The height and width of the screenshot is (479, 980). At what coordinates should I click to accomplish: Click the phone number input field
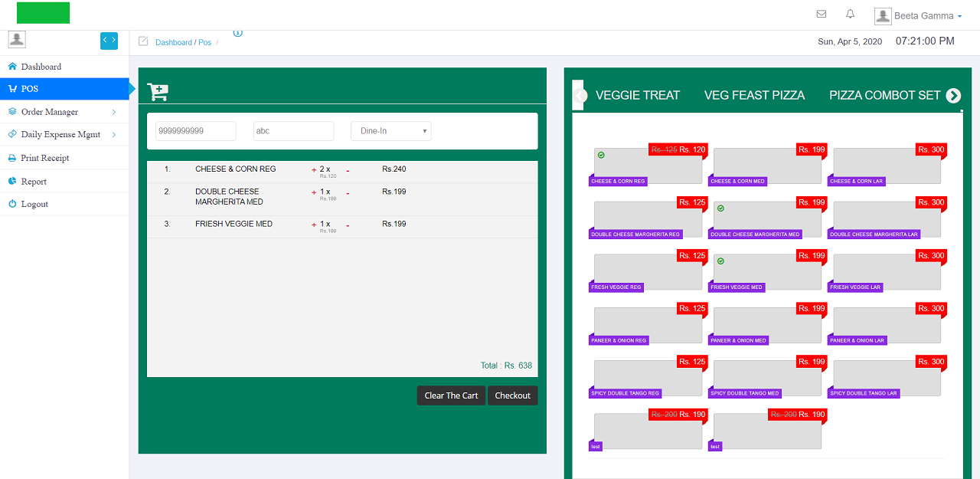195,130
